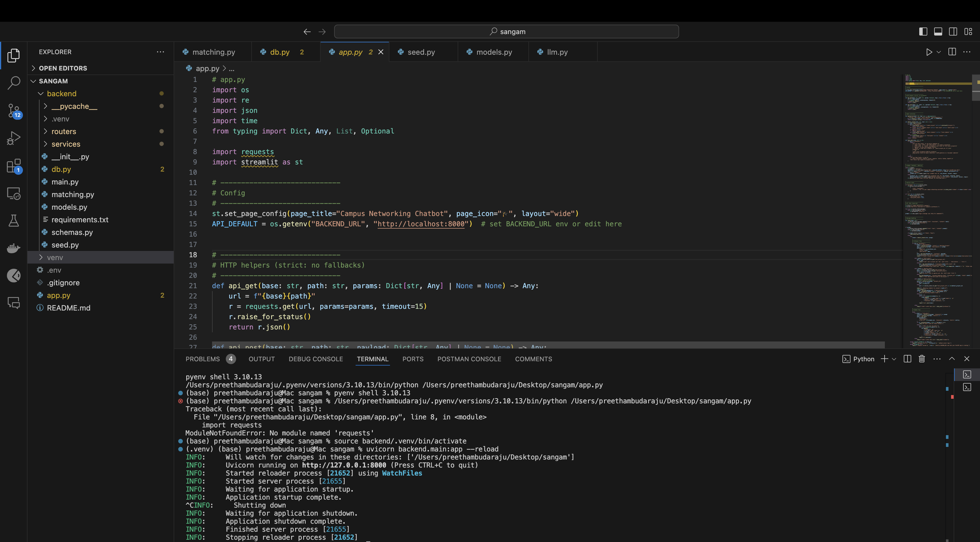
Task: Open the Testing flask icon
Action: click(x=14, y=221)
